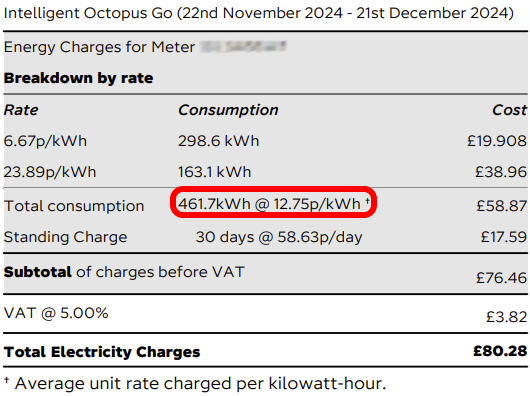
Task: Click the Rate column header
Action: click(x=21, y=110)
